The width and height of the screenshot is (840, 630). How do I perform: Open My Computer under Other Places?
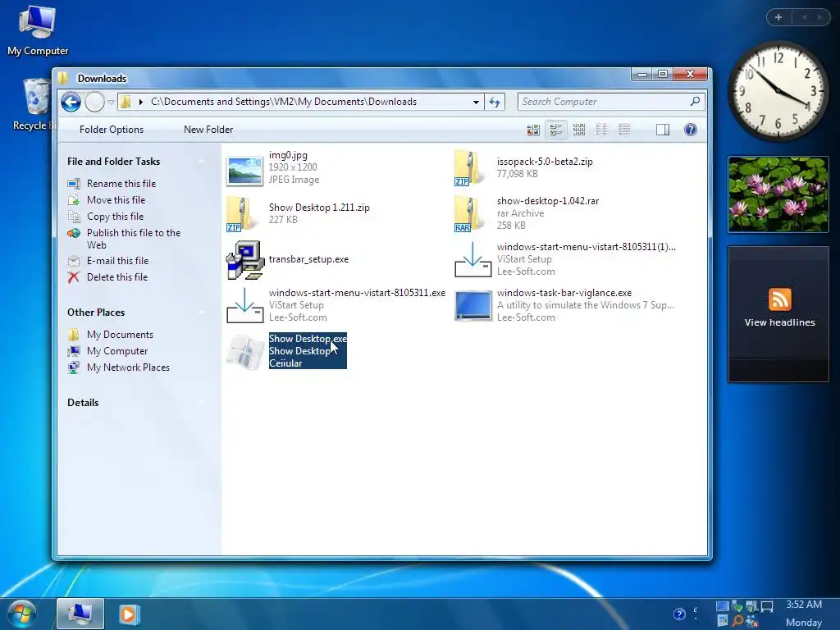tap(107, 351)
